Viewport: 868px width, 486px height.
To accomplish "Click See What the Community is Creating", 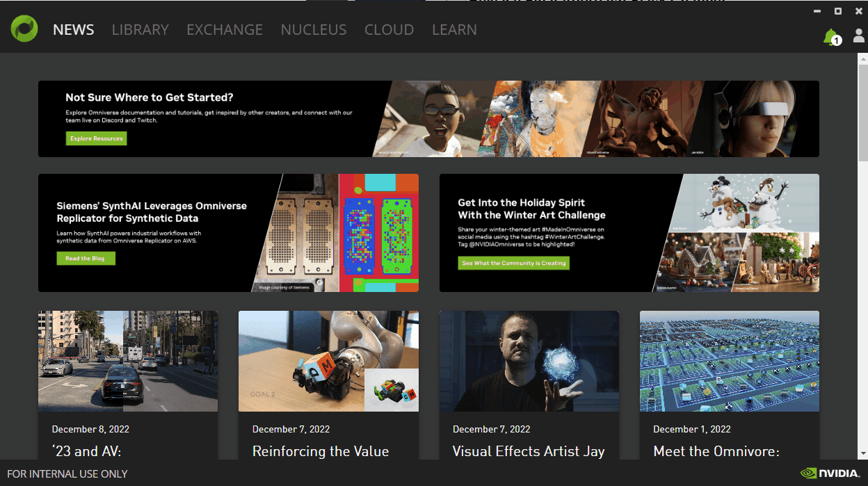I will coord(513,264).
